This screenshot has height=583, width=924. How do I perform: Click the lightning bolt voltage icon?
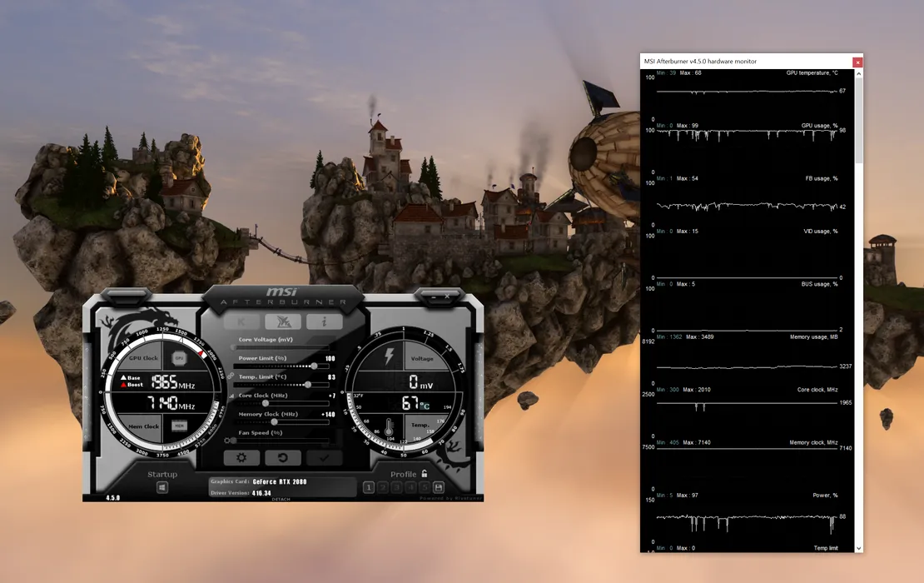tap(389, 356)
